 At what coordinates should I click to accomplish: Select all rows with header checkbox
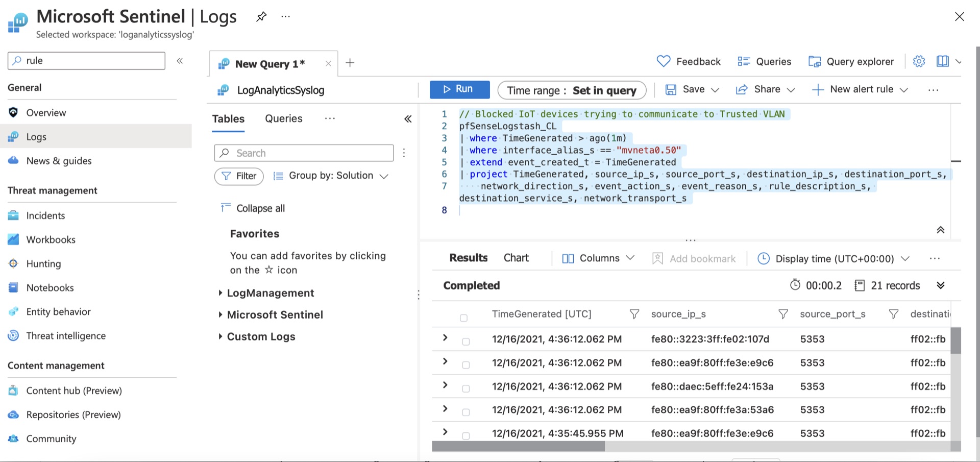(463, 318)
